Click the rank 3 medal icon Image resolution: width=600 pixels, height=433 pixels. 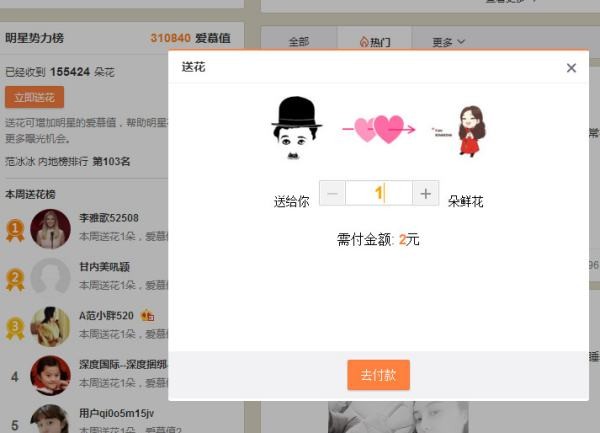[x=15, y=328]
